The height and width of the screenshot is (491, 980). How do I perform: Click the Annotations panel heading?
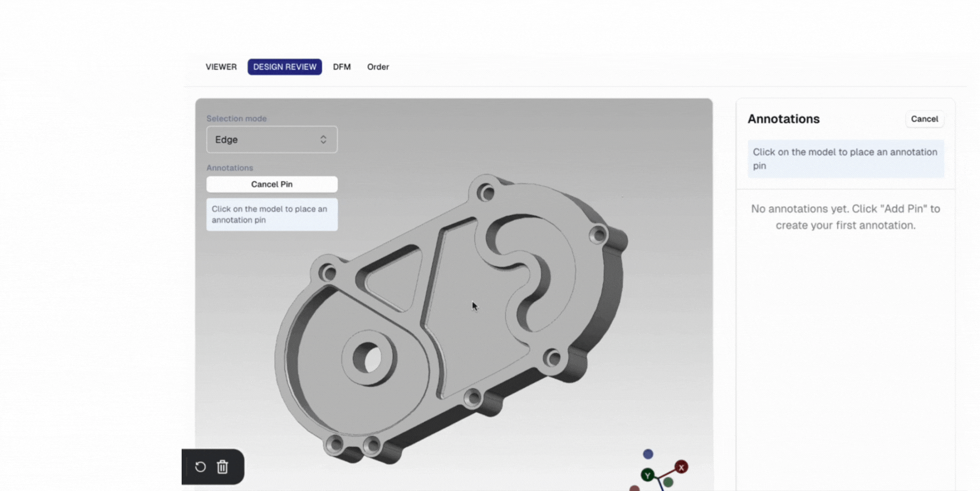pyautogui.click(x=783, y=119)
